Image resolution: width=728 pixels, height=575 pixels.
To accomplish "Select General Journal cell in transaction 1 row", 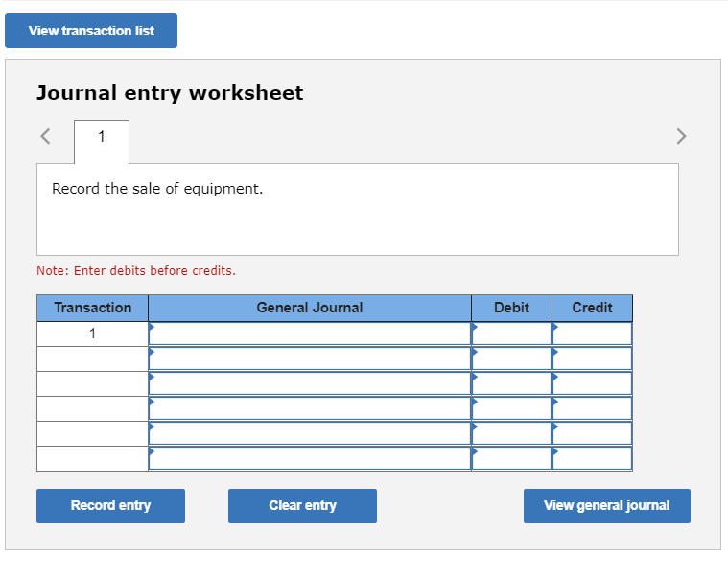I will click(310, 333).
